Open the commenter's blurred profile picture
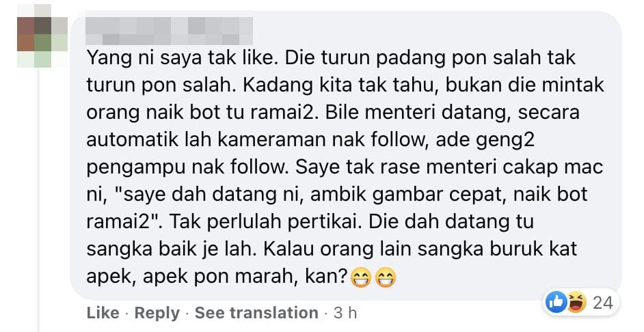The height and width of the screenshot is (332, 644). [x=42, y=36]
